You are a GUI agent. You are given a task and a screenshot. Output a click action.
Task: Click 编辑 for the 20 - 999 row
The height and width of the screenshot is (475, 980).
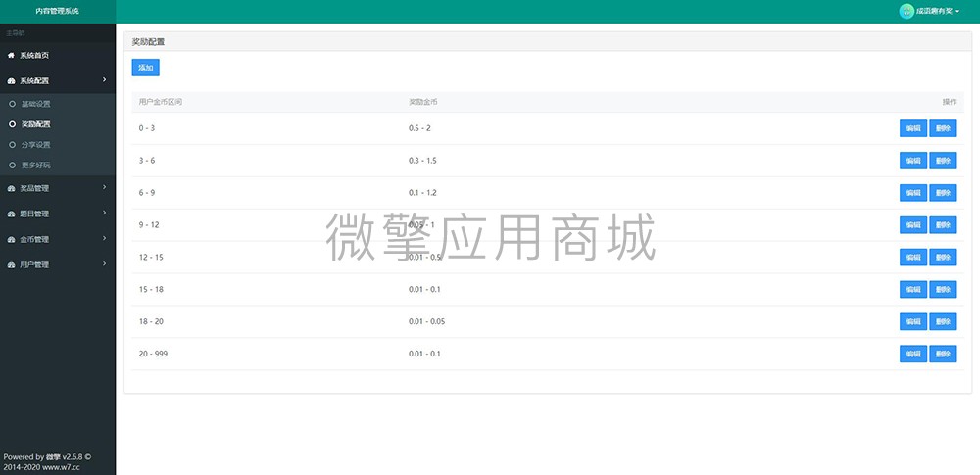913,354
